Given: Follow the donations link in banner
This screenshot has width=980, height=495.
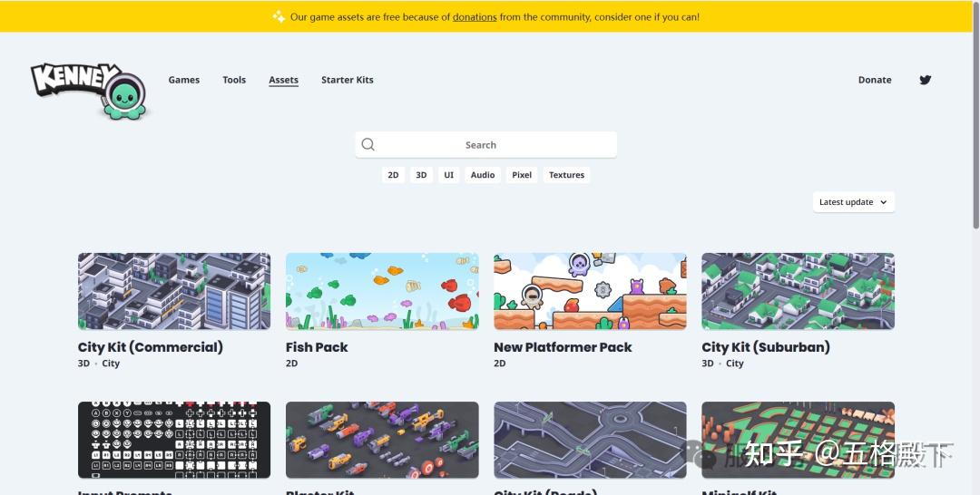Looking at the screenshot, I should (475, 17).
